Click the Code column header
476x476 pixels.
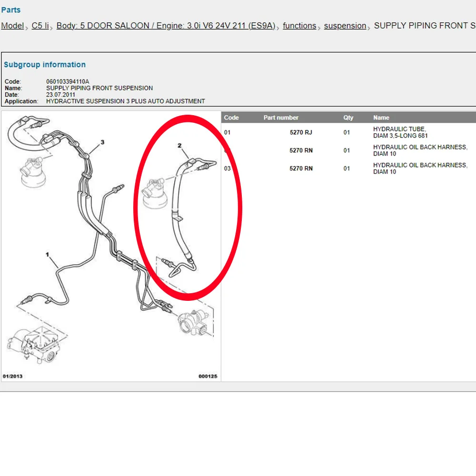coord(231,118)
